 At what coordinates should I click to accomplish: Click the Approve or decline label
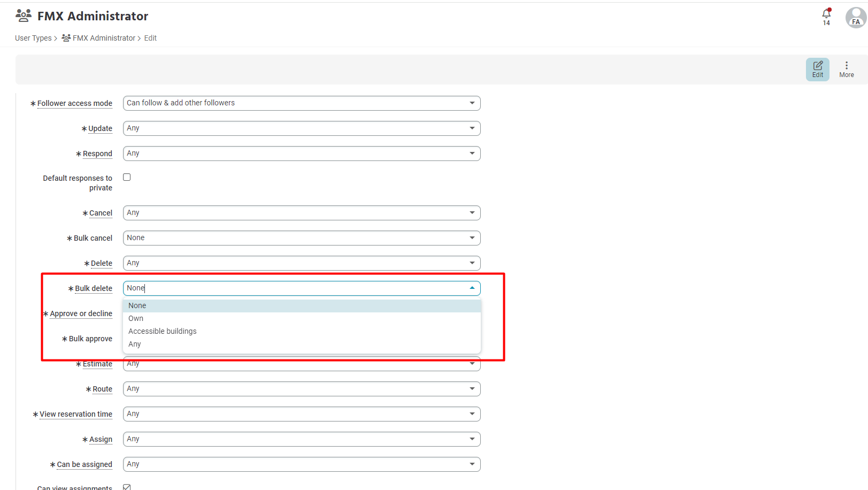[81, 313]
